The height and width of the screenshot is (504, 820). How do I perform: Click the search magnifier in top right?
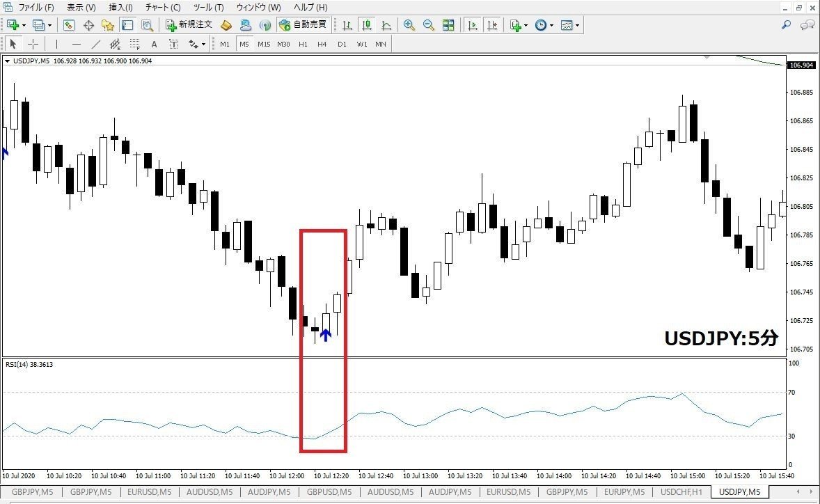pos(786,24)
